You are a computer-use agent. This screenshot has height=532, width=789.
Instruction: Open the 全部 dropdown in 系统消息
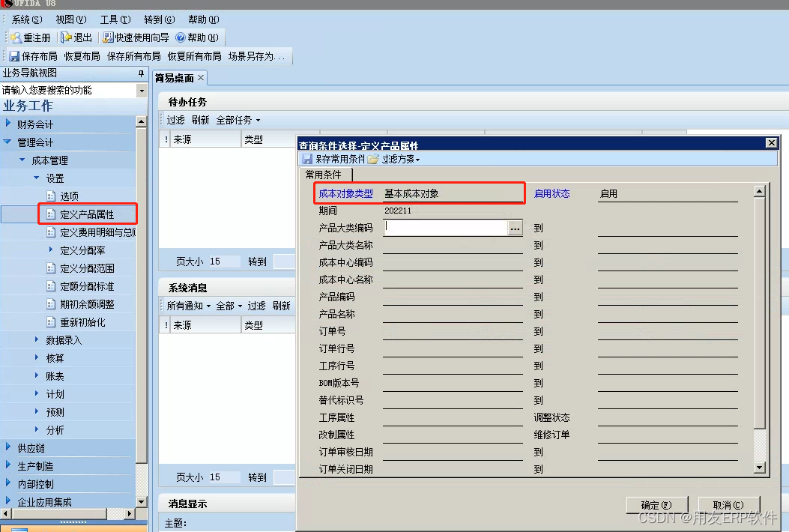click(x=229, y=306)
